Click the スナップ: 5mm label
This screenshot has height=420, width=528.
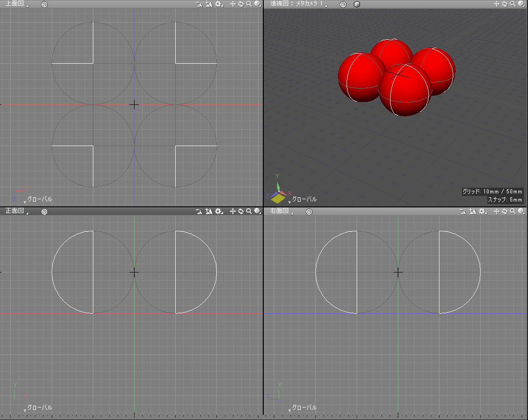click(506, 200)
